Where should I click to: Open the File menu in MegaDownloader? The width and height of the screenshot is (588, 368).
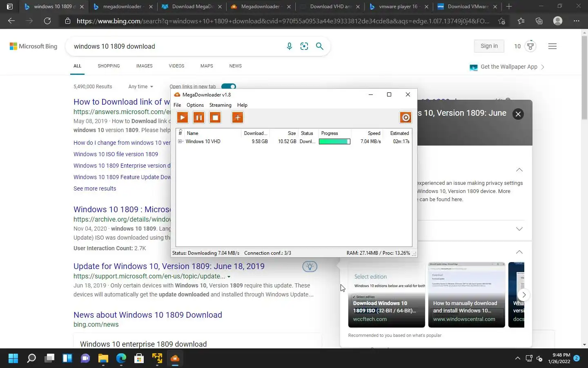pyautogui.click(x=177, y=105)
